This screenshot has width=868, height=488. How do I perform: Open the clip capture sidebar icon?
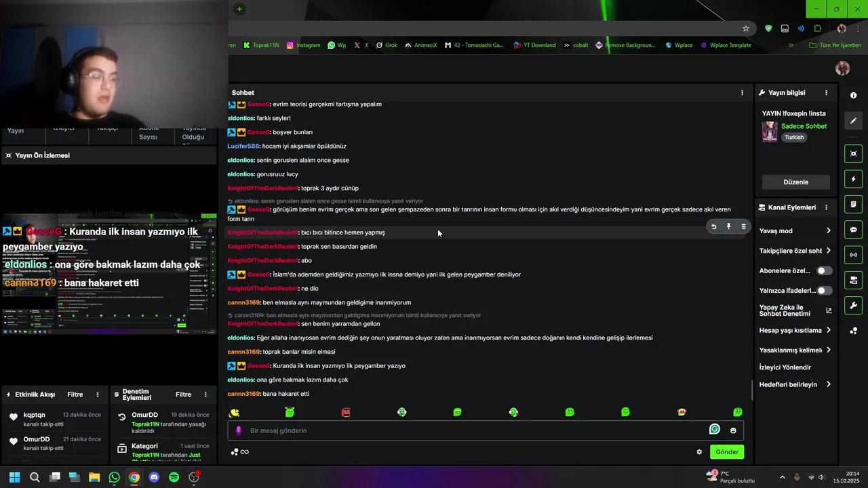[x=854, y=154]
